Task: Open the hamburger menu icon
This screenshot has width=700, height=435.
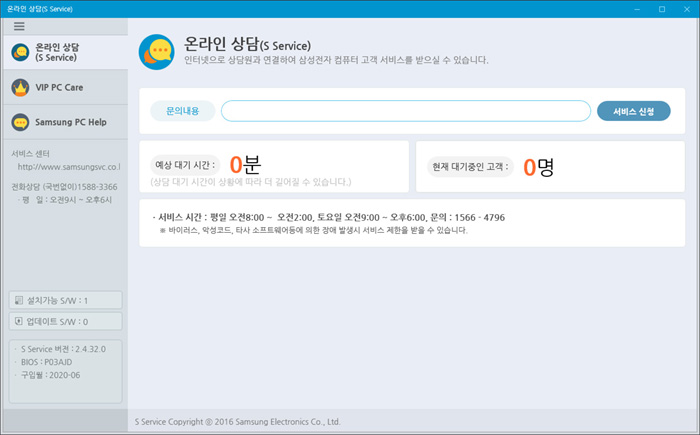Action: coord(19,26)
